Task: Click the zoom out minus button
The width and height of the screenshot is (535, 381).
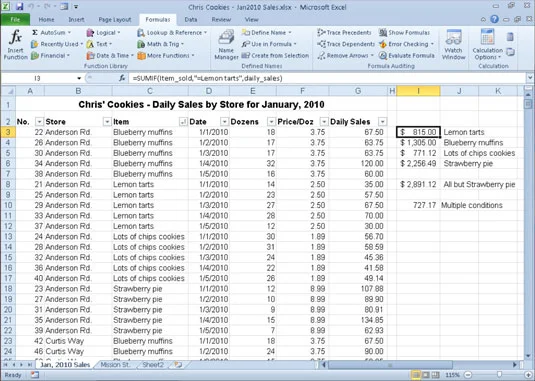Action: [x=468, y=375]
